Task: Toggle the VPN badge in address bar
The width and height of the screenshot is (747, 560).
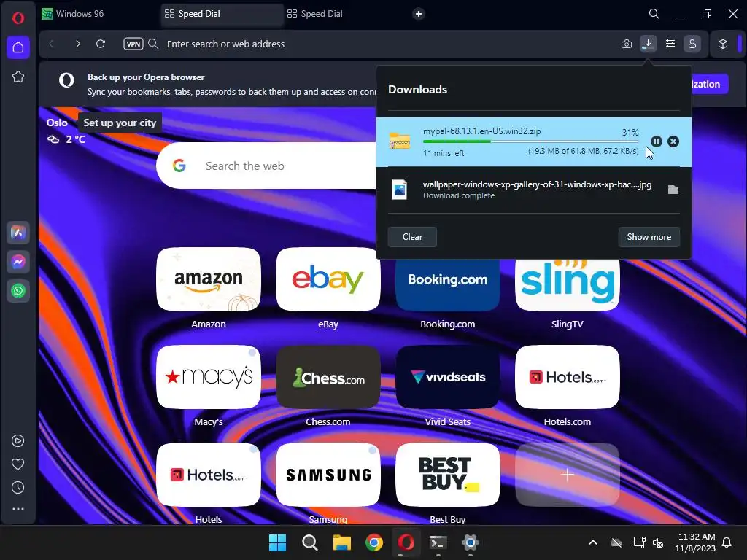Action: click(x=133, y=44)
